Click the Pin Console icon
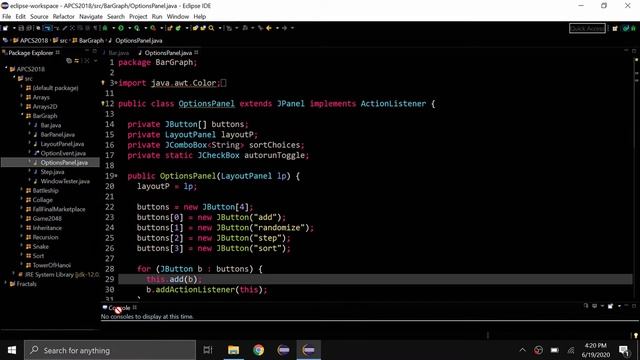640x360 pixels. pyautogui.click(x=586, y=306)
